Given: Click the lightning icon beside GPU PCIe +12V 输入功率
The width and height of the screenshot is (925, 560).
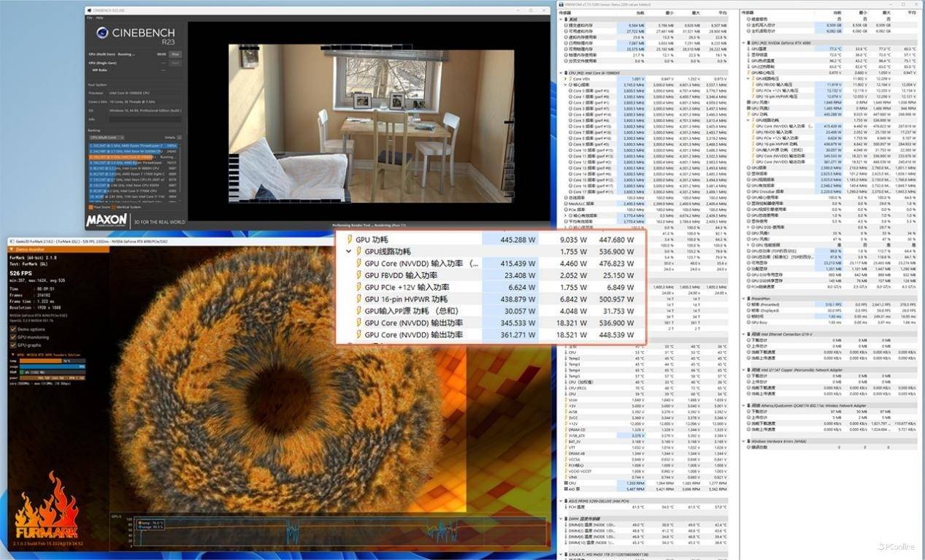Looking at the screenshot, I should pos(358,288).
